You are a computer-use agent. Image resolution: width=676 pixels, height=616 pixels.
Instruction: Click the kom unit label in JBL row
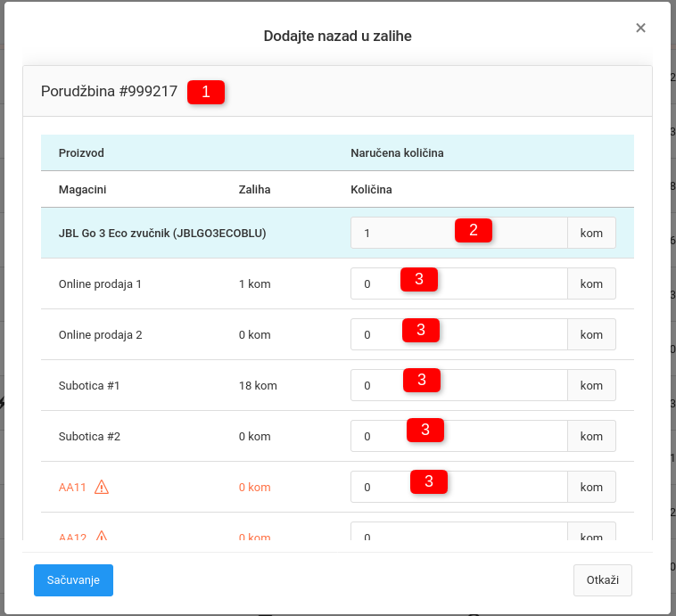coord(591,234)
